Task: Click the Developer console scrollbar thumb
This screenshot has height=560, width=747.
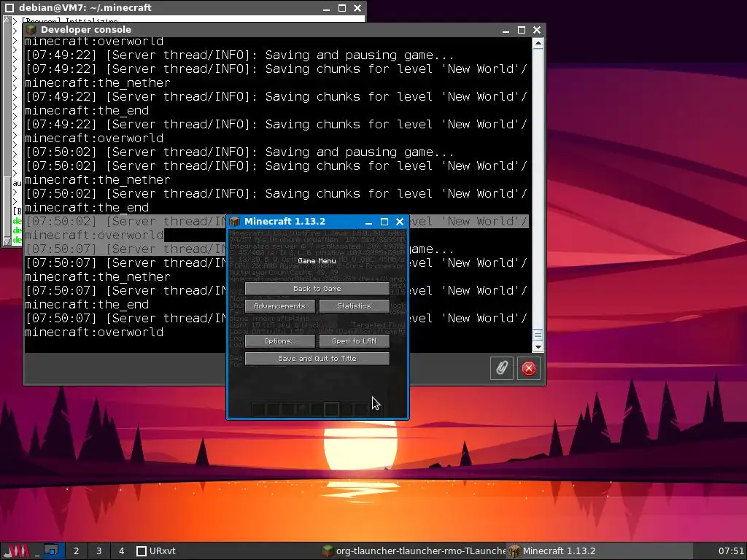Action: (x=538, y=335)
